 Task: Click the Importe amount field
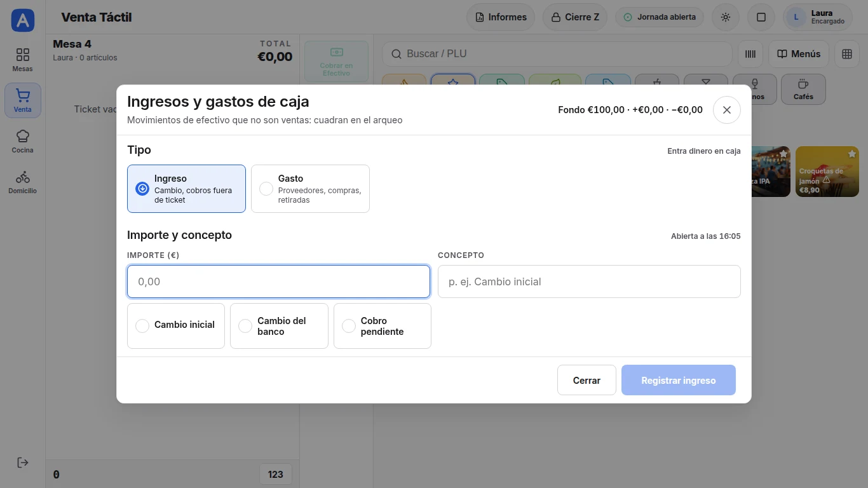click(x=278, y=281)
